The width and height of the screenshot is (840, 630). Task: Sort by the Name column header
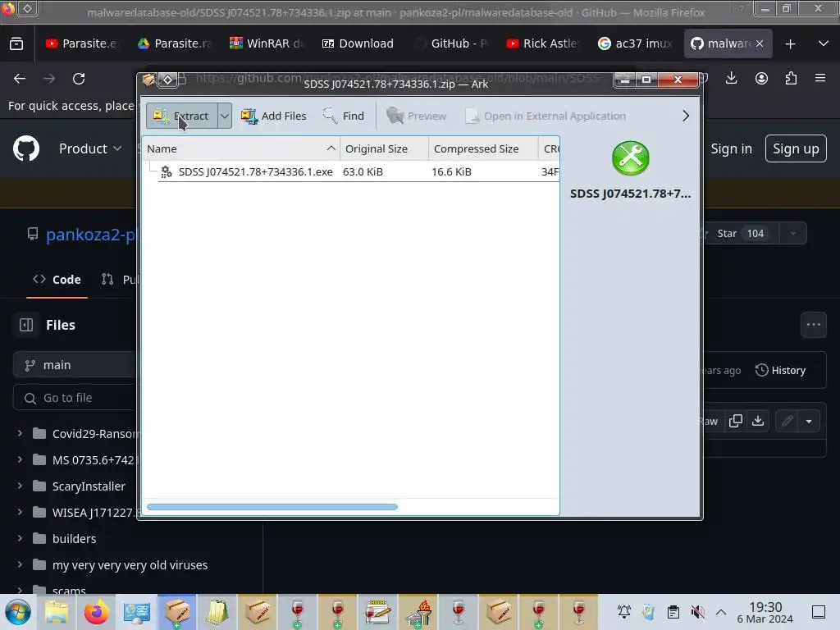pos(241,149)
